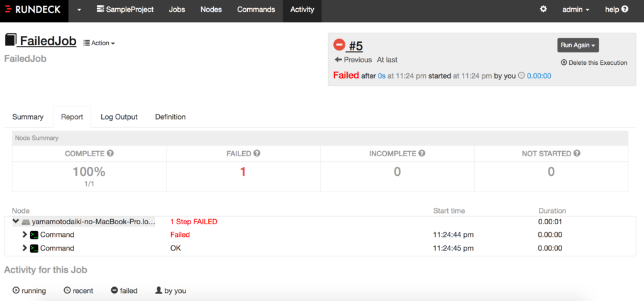Select the Report tab
The image size is (644, 301).
coord(72,116)
